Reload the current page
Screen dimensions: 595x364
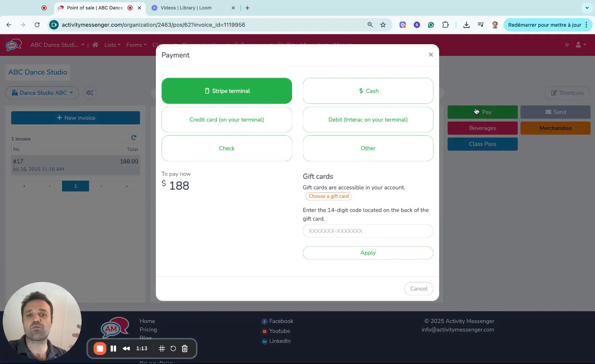click(37, 25)
